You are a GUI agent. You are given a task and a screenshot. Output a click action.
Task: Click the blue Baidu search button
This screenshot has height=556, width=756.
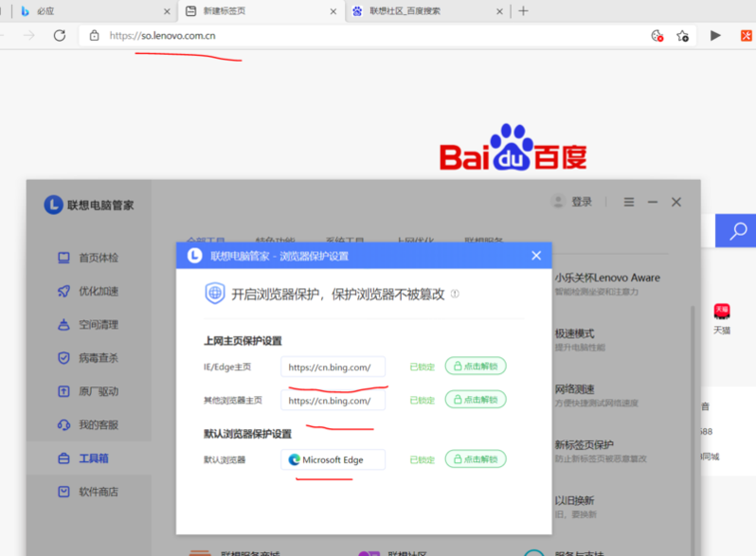[735, 230]
